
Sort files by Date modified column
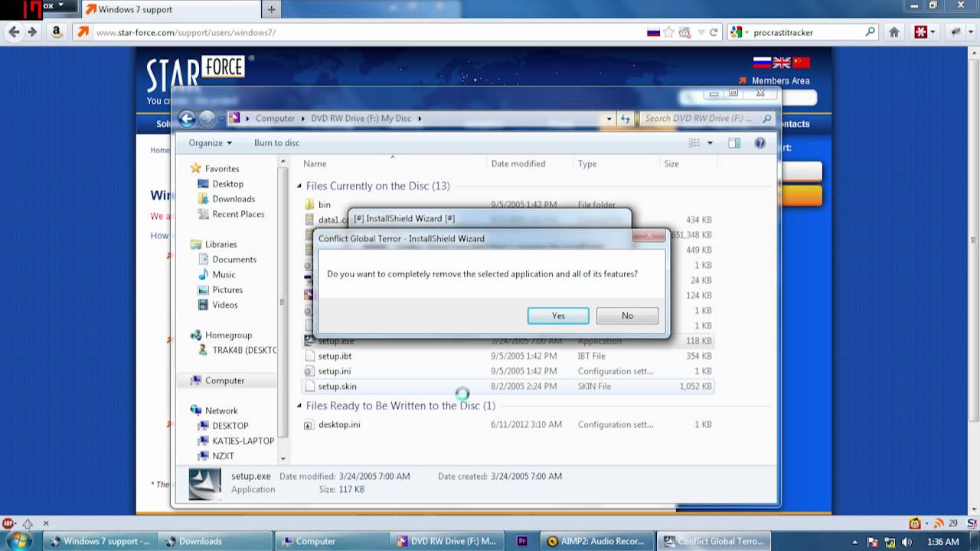coord(518,164)
